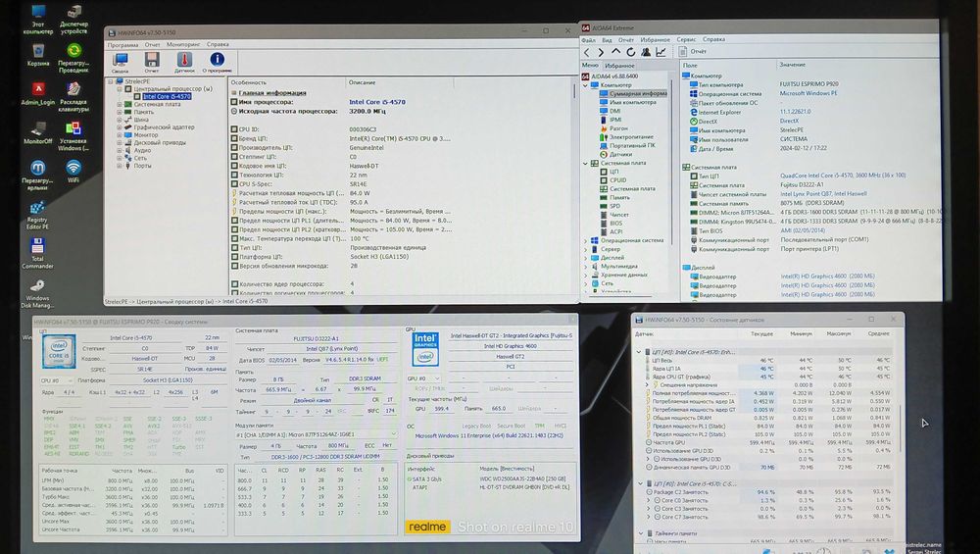Click Windows Disk Manager desktop icon

(x=37, y=293)
